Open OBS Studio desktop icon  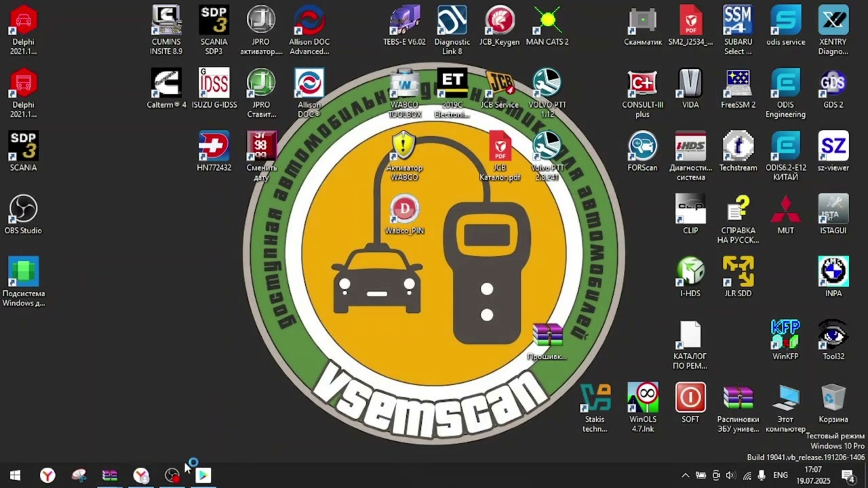click(23, 215)
